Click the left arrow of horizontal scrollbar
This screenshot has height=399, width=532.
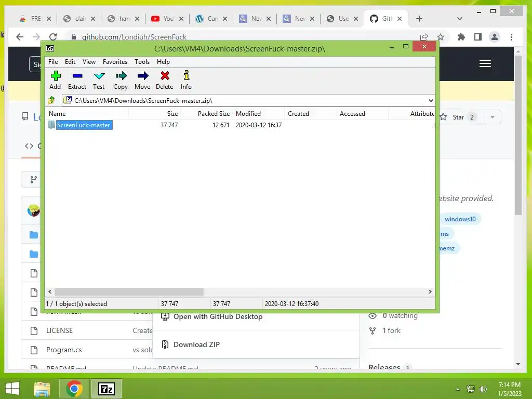[x=50, y=292]
